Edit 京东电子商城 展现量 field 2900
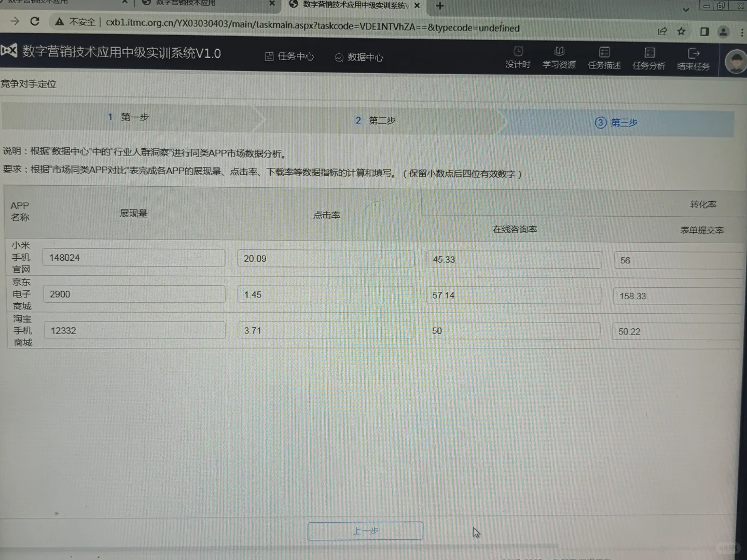This screenshot has height=560, width=747. pyautogui.click(x=134, y=294)
